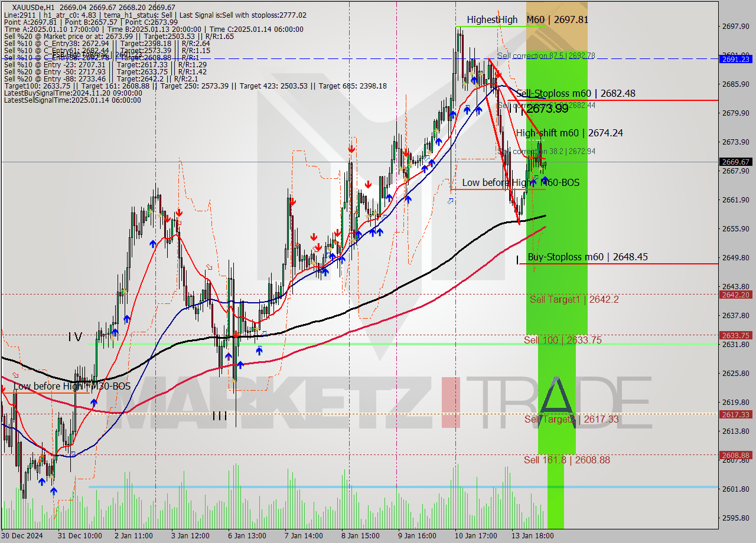Click the hollow red arrow above Low before High M30-BOS
The width and height of the screenshot is (756, 543).
click(x=15, y=375)
